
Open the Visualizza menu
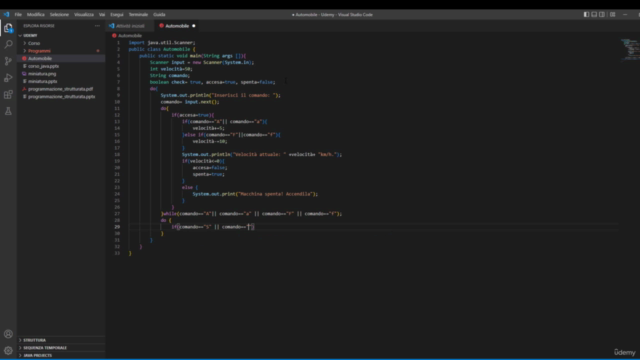[x=84, y=14]
